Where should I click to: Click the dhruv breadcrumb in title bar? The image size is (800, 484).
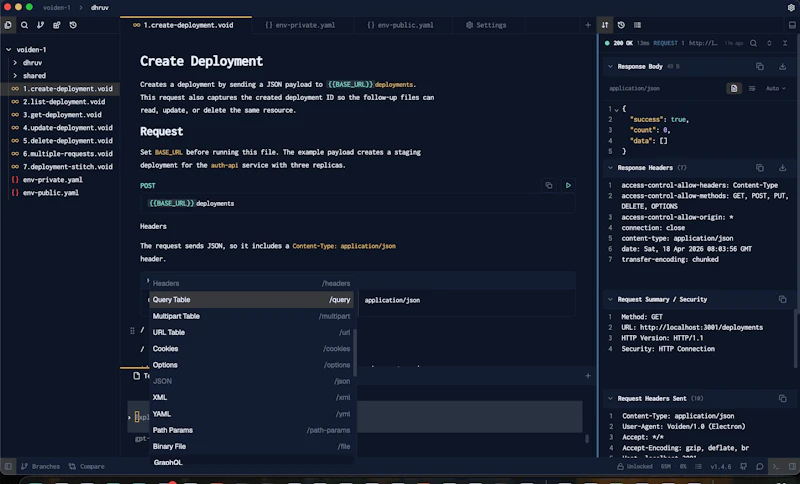coord(99,8)
